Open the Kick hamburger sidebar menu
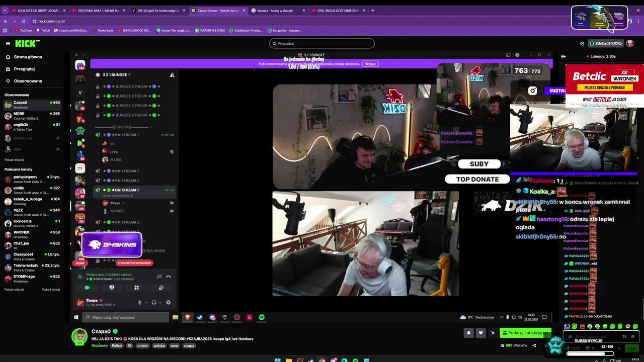The height and width of the screenshot is (362, 644). [x=8, y=43]
